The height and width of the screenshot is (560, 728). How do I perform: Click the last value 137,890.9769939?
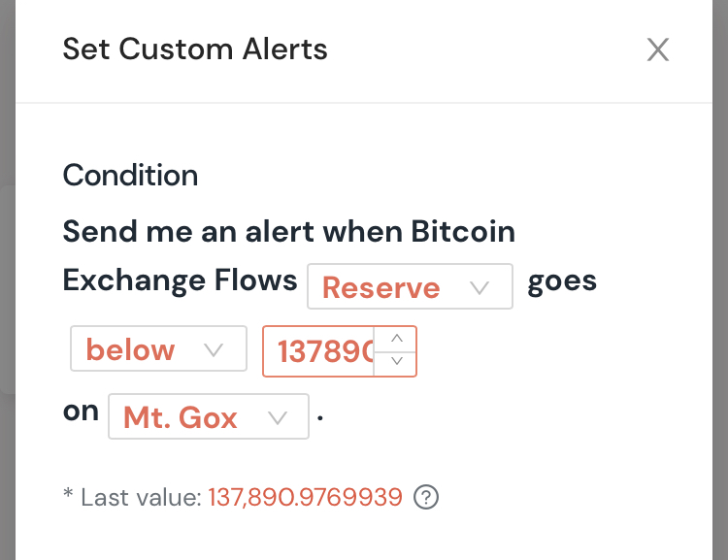[305, 498]
